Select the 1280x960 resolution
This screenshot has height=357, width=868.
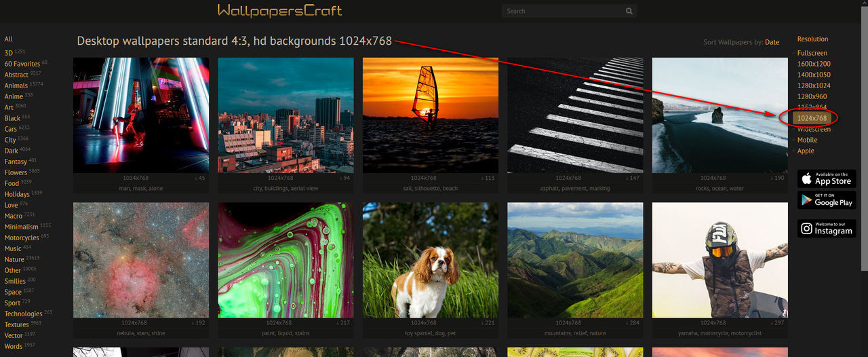click(812, 96)
